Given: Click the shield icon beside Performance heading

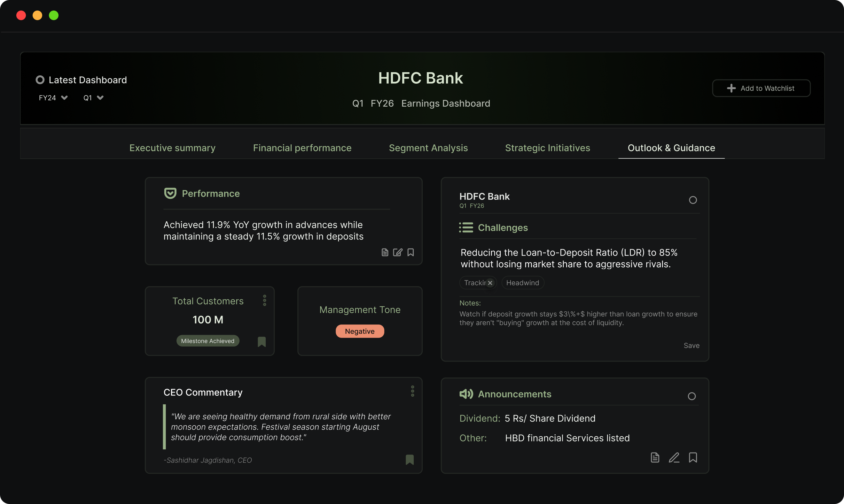Looking at the screenshot, I should (170, 193).
